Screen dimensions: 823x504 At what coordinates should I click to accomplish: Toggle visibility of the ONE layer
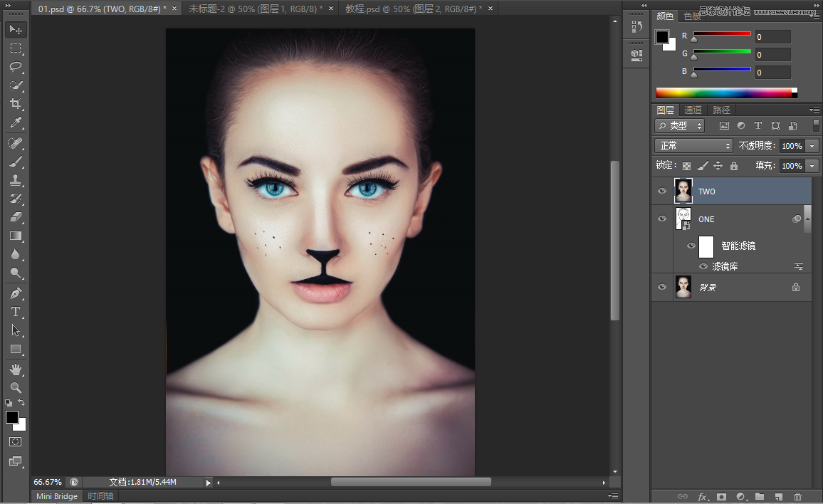click(662, 219)
